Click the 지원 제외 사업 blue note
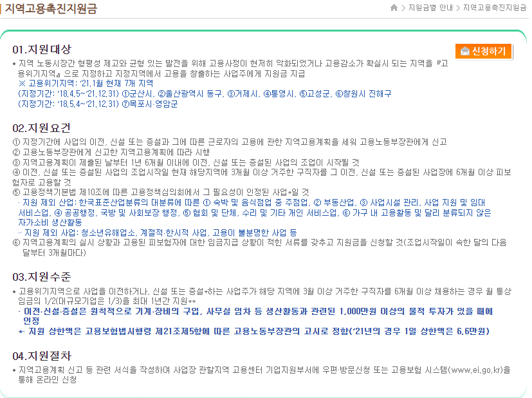Image resolution: width=532 pixels, height=398 pixels. pyautogui.click(x=158, y=232)
